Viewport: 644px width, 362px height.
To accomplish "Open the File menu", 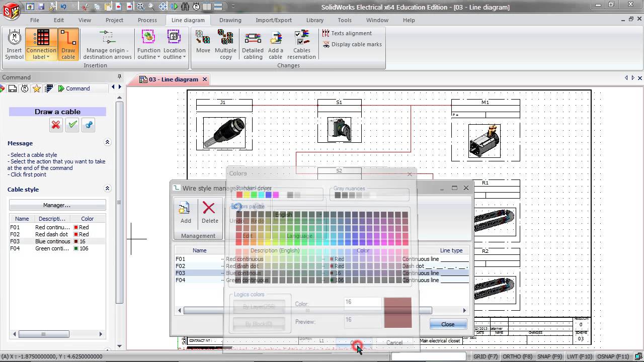I will coord(34,20).
